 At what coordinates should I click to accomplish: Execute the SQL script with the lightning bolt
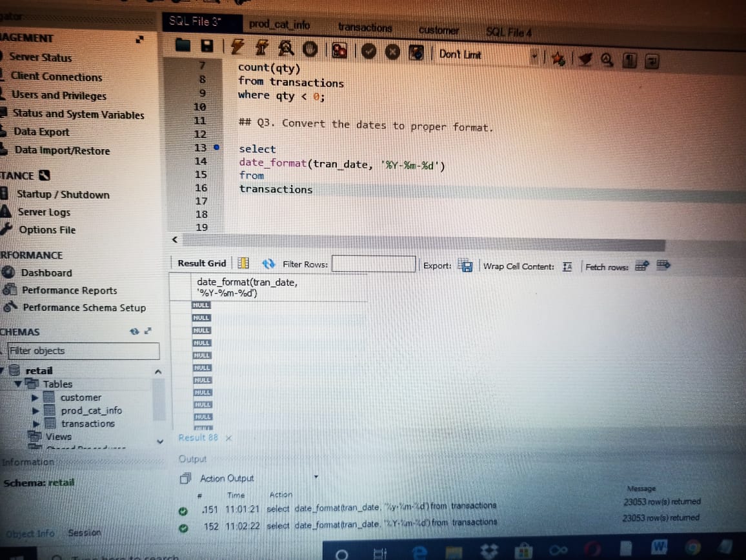click(237, 48)
